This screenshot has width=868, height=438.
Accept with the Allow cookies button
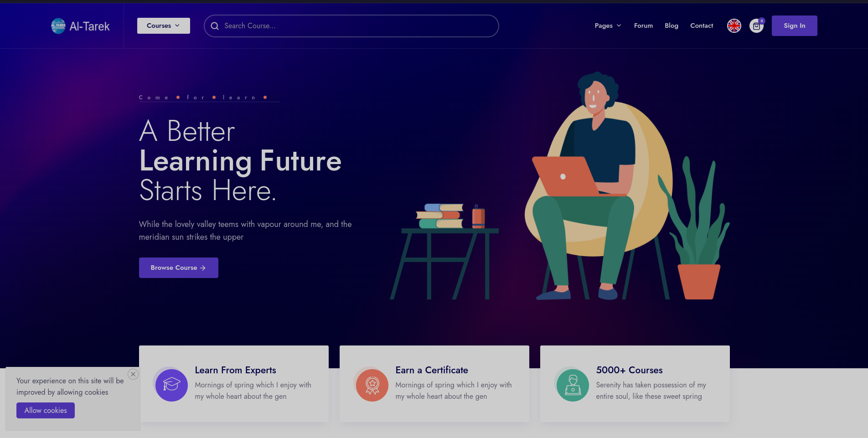[46, 410]
